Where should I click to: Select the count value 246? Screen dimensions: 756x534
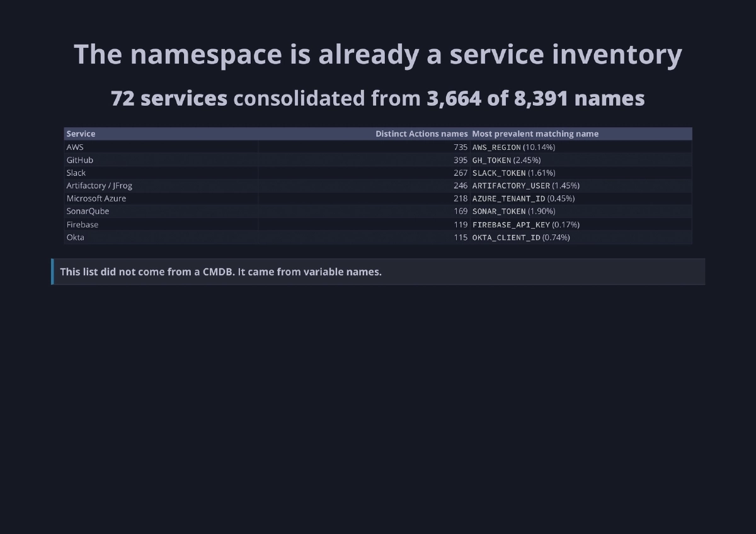click(461, 186)
